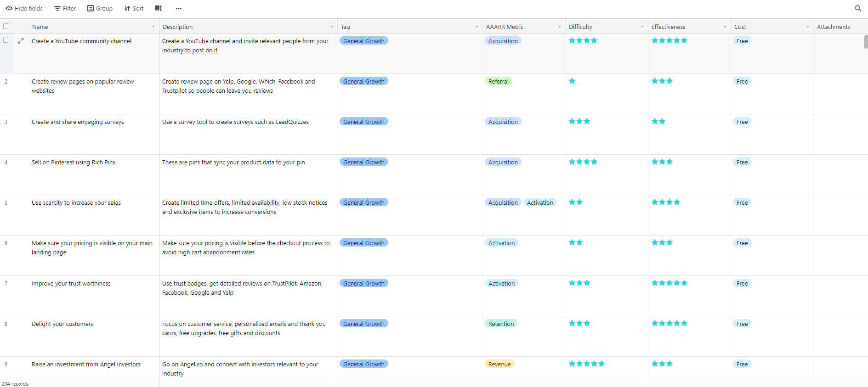Click the Difficulty column header label
This screenshot has width=868, height=387.
pyautogui.click(x=580, y=27)
